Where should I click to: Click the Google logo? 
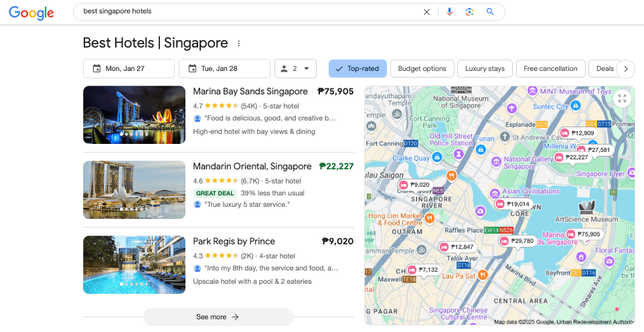31,13
